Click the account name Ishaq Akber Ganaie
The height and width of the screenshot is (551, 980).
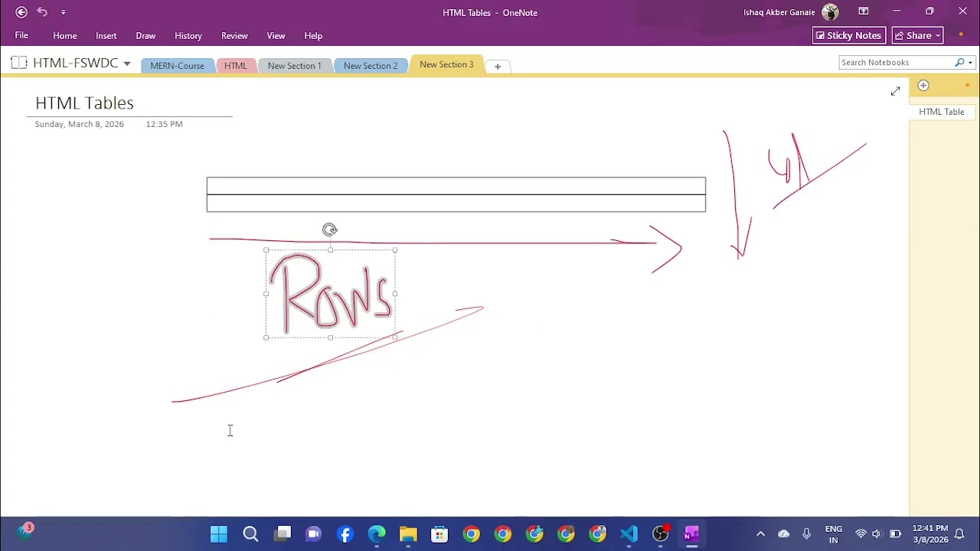779,12
